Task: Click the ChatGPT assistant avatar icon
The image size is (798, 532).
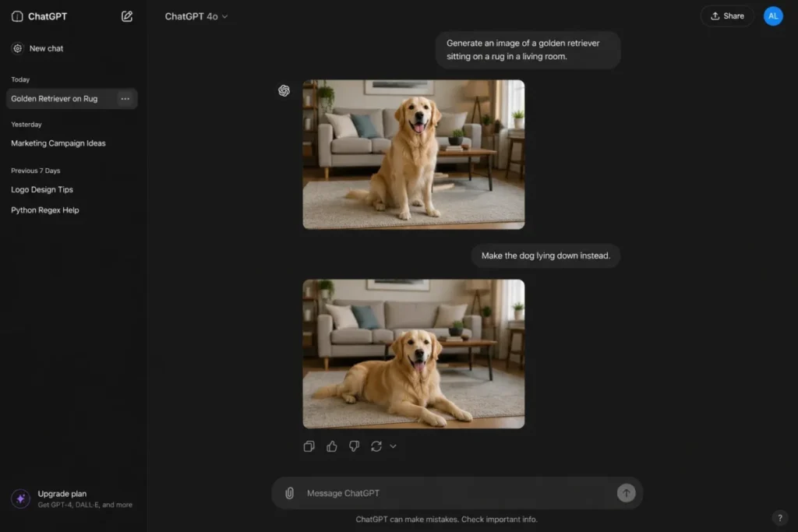Action: point(284,90)
